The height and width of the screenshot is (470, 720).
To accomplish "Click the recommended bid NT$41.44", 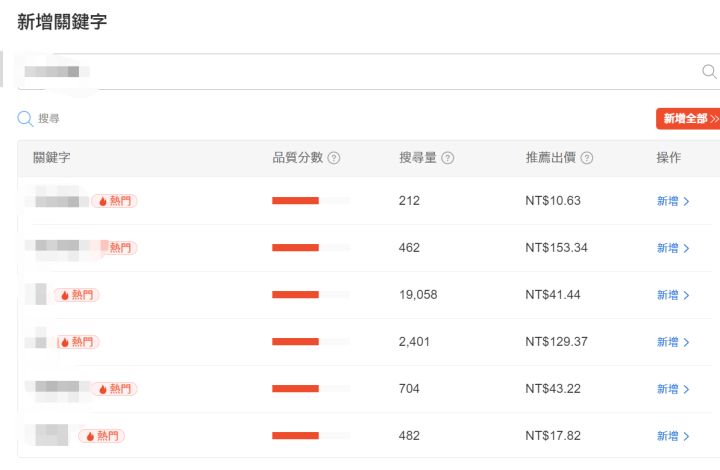I will coord(553,295).
